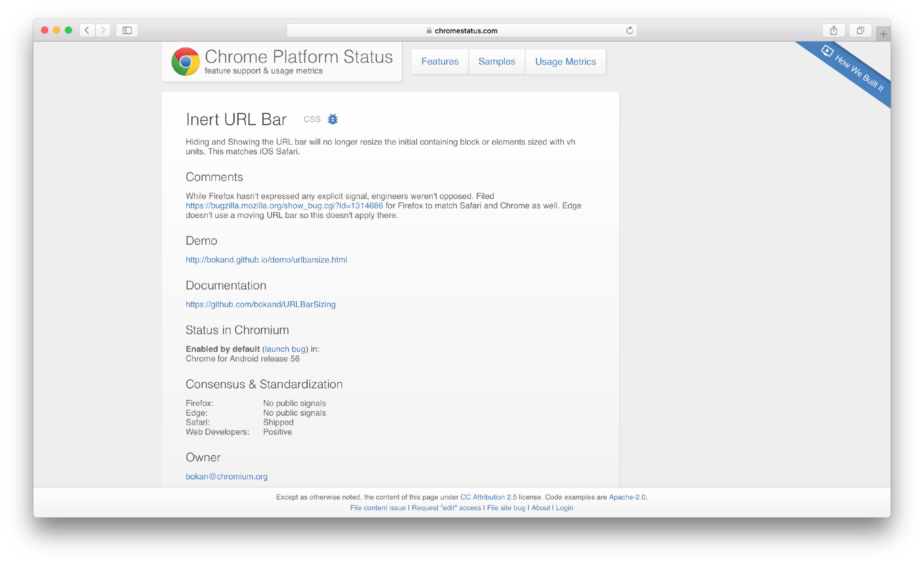Click the Demo heading
This screenshot has width=924, height=565.
point(201,240)
